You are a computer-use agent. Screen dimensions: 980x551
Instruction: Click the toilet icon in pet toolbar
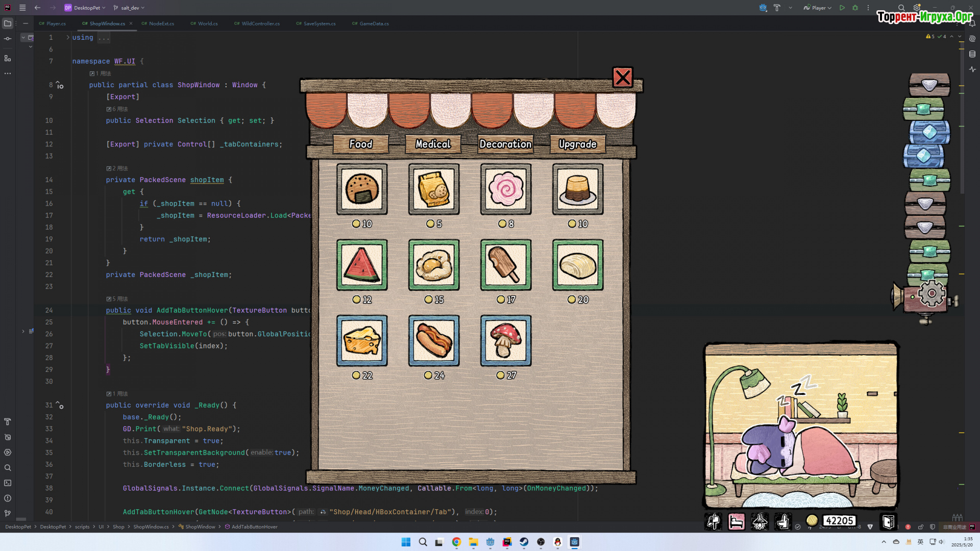coord(782,521)
